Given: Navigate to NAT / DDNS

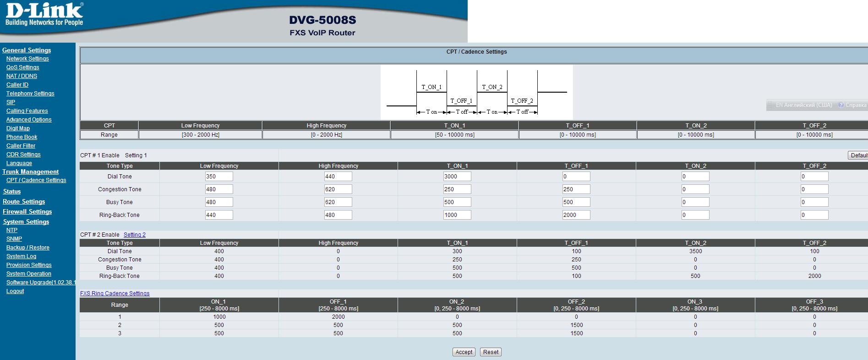Looking at the screenshot, I should (22, 76).
